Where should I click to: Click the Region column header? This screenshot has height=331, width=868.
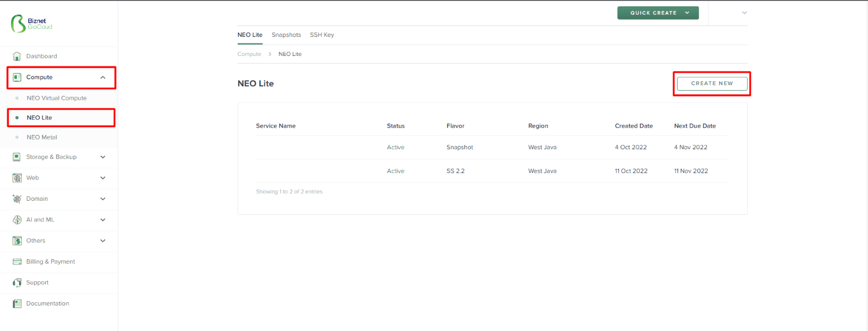click(x=538, y=126)
